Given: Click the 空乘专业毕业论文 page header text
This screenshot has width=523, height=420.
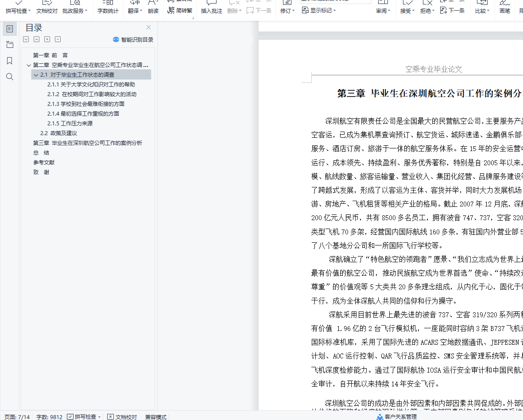Looking at the screenshot, I should click(434, 69).
